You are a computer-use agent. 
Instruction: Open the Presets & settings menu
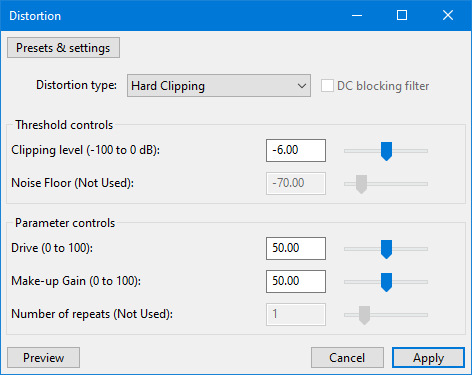pyautogui.click(x=63, y=48)
